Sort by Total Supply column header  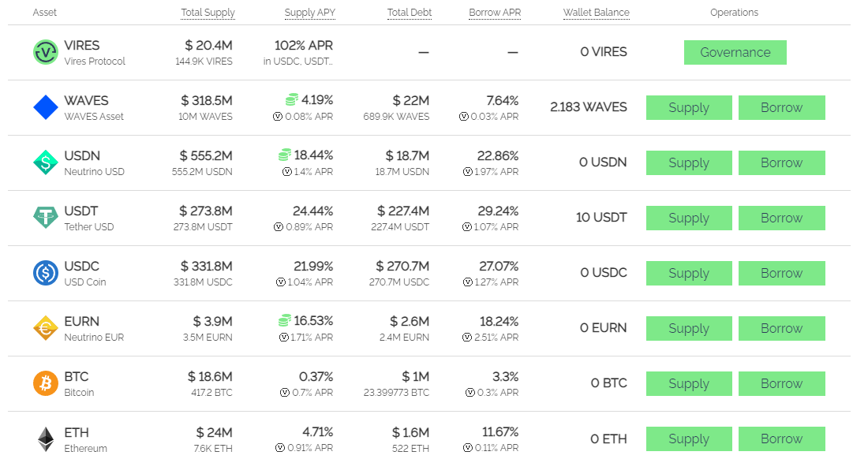pos(208,13)
